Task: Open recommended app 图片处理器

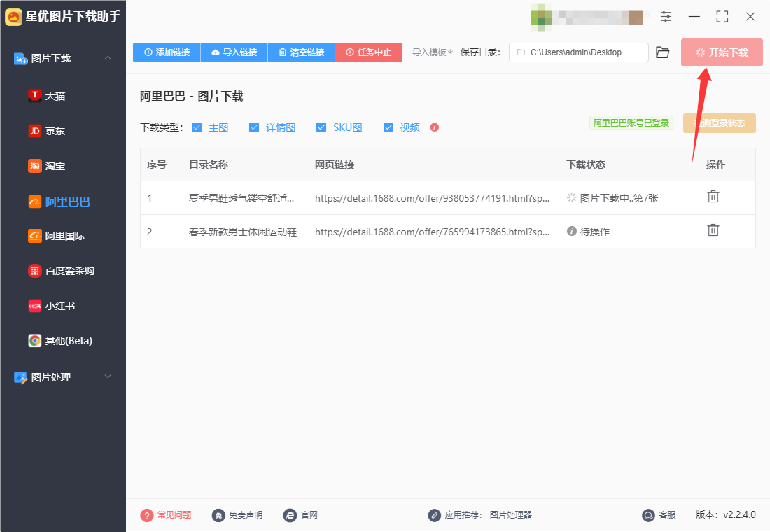Action: click(511, 514)
